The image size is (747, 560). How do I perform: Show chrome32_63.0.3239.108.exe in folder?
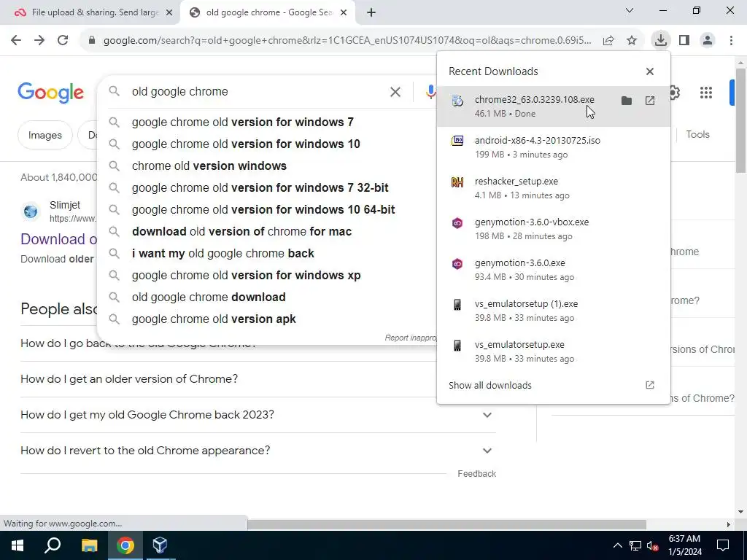coord(627,101)
